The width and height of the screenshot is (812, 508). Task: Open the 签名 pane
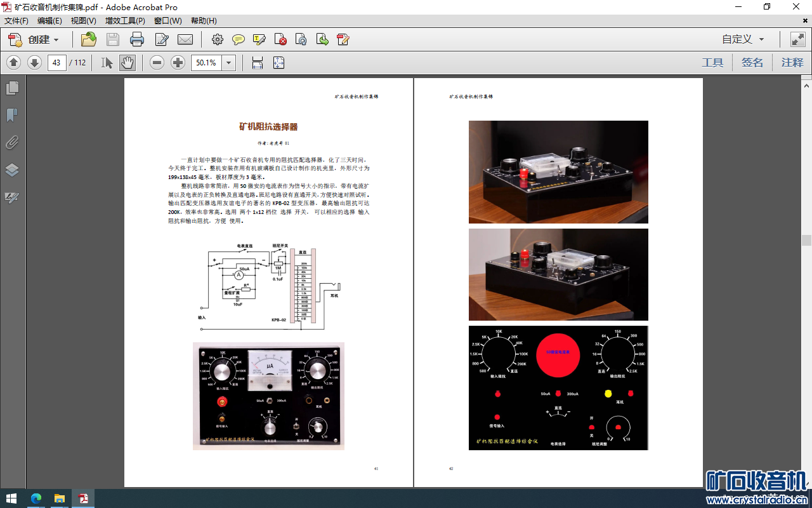pos(752,62)
